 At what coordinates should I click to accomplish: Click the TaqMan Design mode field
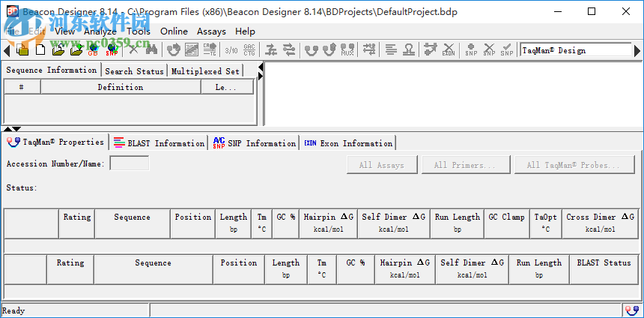(x=576, y=50)
